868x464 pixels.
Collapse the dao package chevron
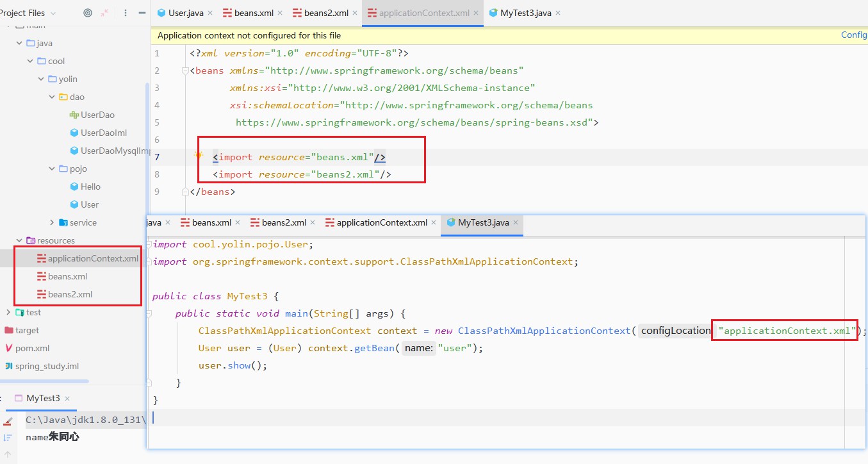coord(53,97)
